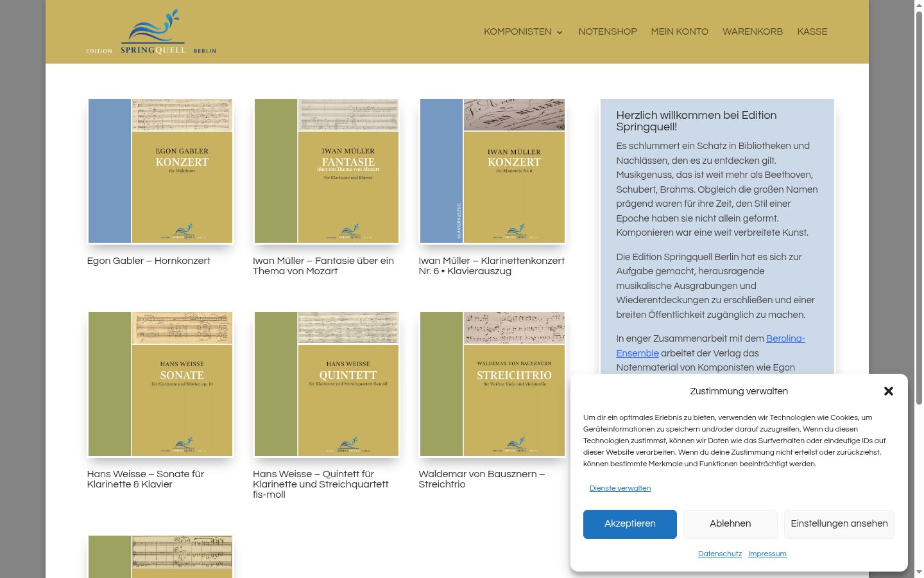Open the Komponisten menu item
Screen dimensions: 924x578
(518, 31)
